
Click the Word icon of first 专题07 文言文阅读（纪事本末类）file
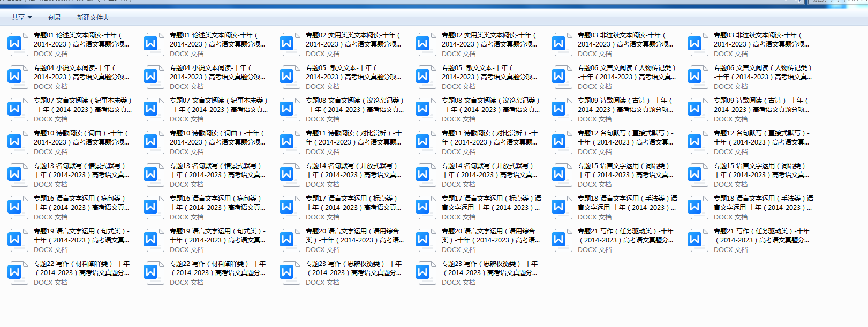pos(18,110)
